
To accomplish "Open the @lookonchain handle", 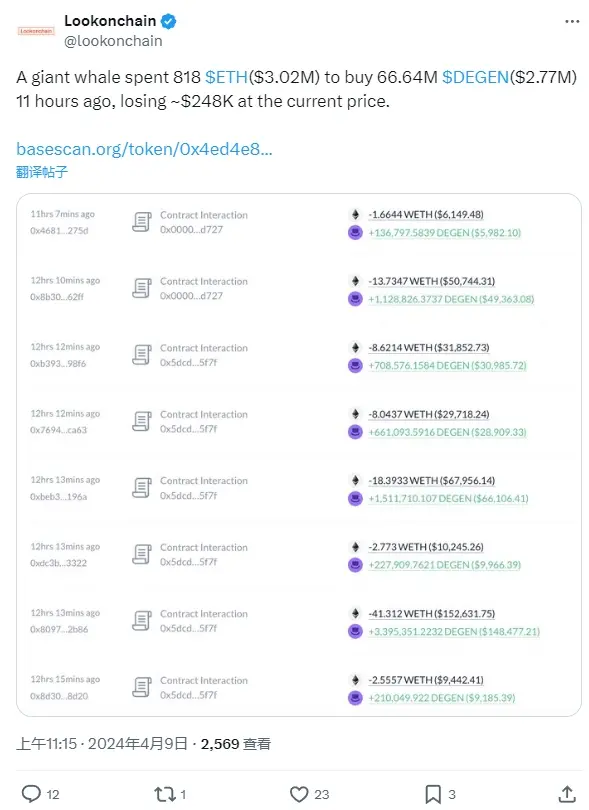I will 113,41.
